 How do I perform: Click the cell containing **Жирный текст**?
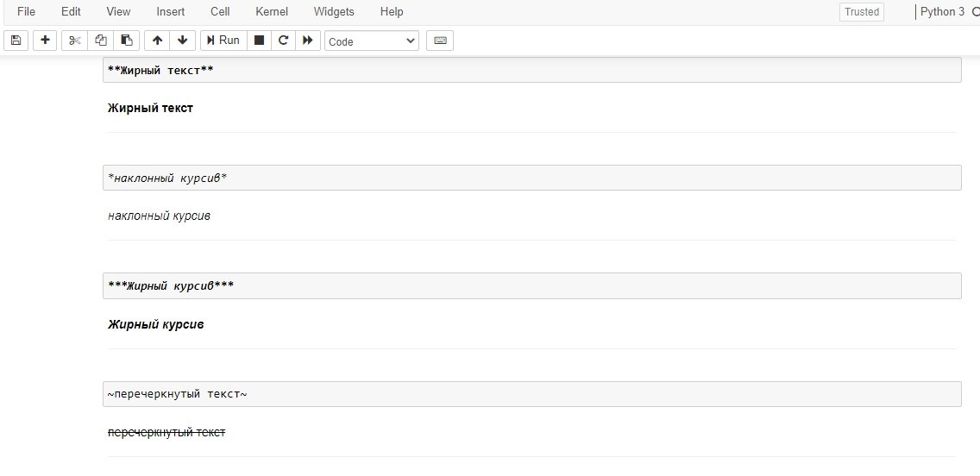point(532,70)
